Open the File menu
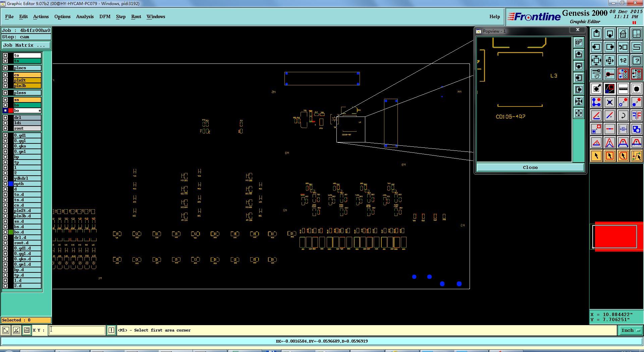 [9, 16]
